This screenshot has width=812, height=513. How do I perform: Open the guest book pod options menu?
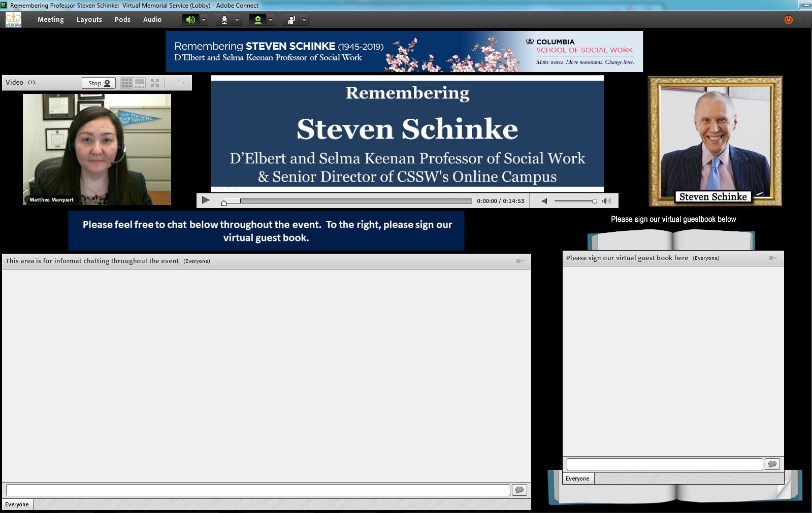[x=773, y=258]
